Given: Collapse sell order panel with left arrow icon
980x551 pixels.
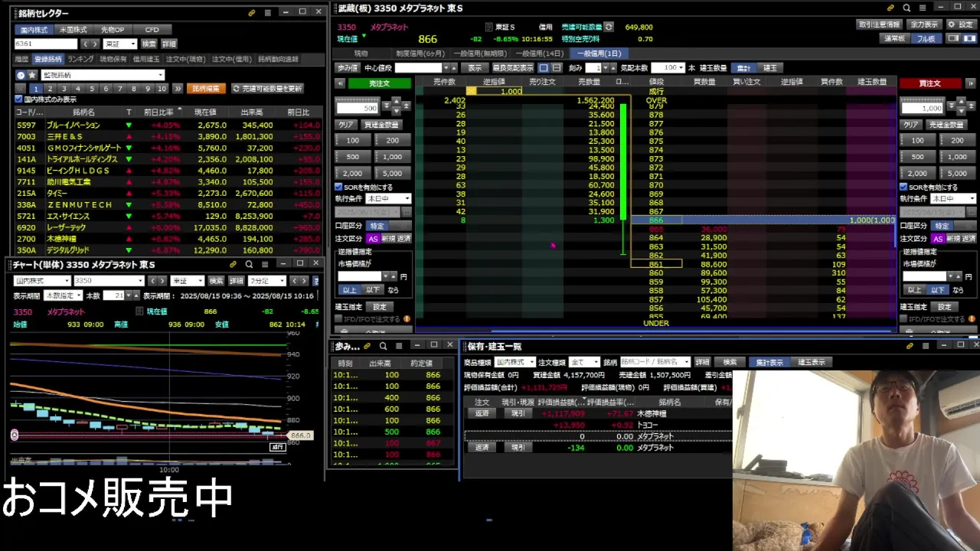Looking at the screenshot, I should pyautogui.click(x=340, y=83).
